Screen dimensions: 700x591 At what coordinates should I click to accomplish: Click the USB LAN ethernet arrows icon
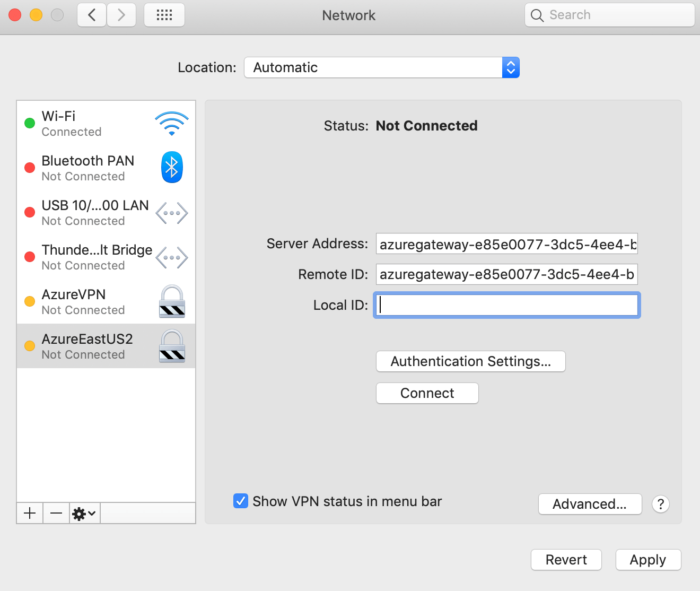coord(172,213)
